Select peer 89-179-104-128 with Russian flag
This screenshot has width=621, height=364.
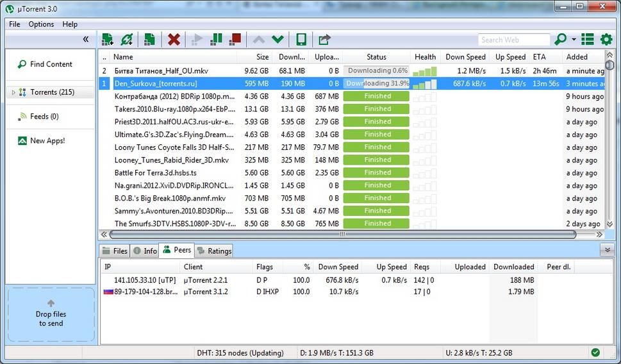(x=140, y=292)
